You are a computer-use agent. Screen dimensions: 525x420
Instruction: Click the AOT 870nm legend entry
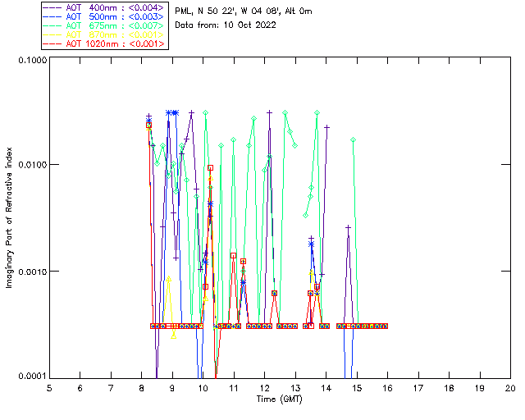(x=104, y=34)
